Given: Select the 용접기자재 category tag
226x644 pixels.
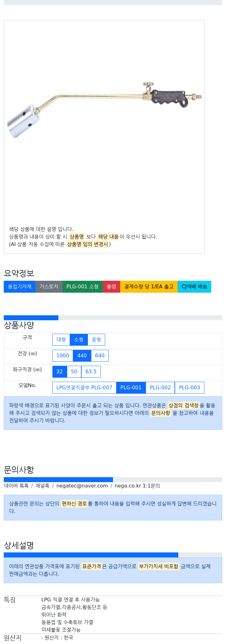Looking at the screenshot, I should [19, 287].
